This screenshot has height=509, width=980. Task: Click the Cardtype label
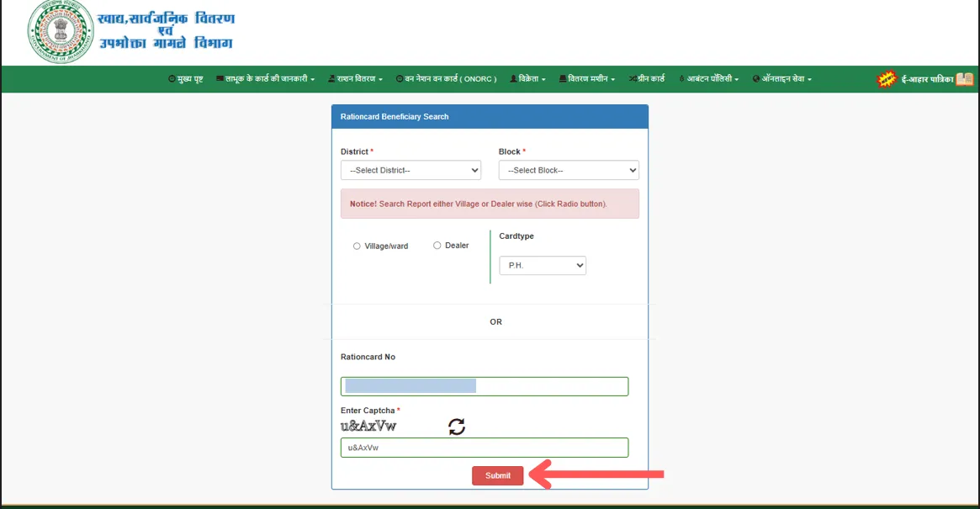[x=516, y=236]
